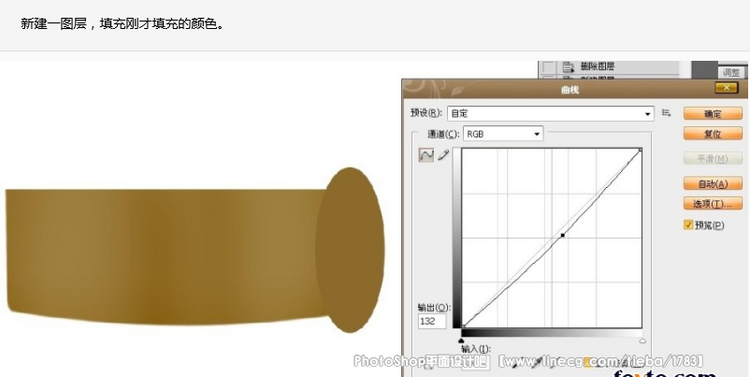Click the 复位 reset button
750x377 pixels.
click(x=713, y=134)
